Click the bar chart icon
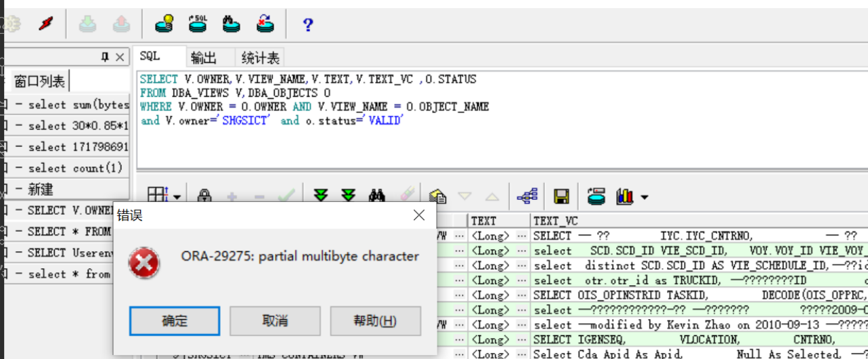This screenshot has height=359, width=868. coord(624,196)
